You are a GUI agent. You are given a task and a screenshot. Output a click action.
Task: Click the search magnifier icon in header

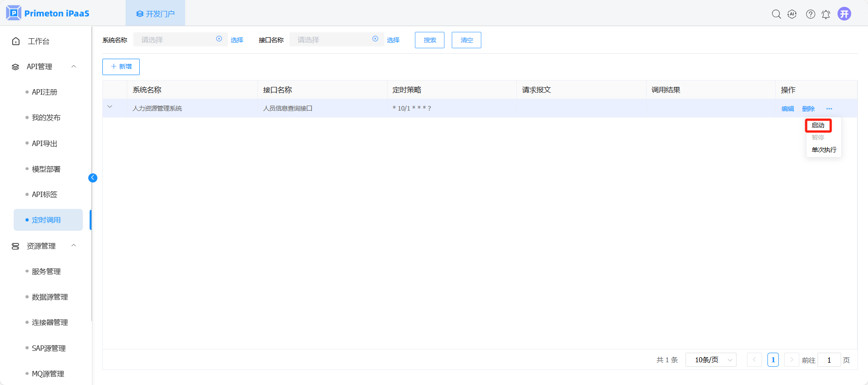coord(776,14)
